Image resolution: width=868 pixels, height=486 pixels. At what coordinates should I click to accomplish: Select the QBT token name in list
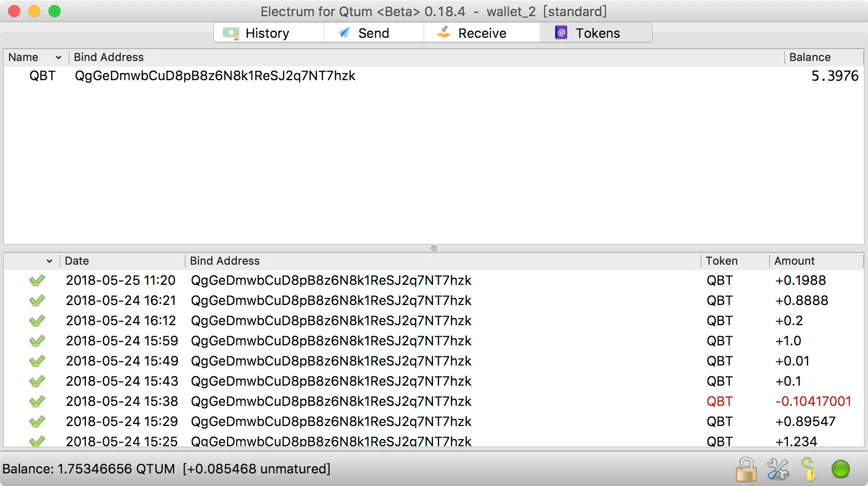(x=42, y=76)
